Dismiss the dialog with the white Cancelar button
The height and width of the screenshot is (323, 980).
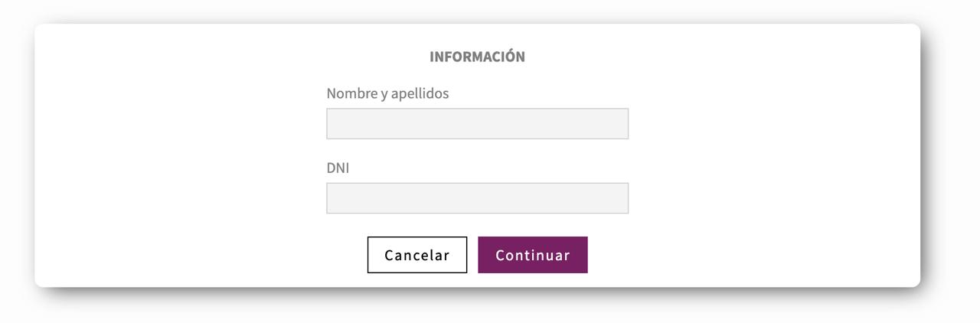tap(417, 255)
